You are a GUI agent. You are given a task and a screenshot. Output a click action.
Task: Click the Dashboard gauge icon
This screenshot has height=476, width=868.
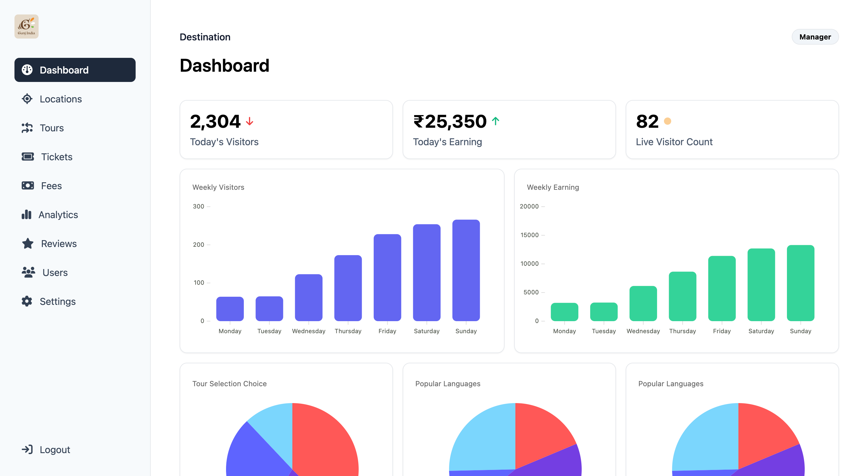(x=27, y=70)
